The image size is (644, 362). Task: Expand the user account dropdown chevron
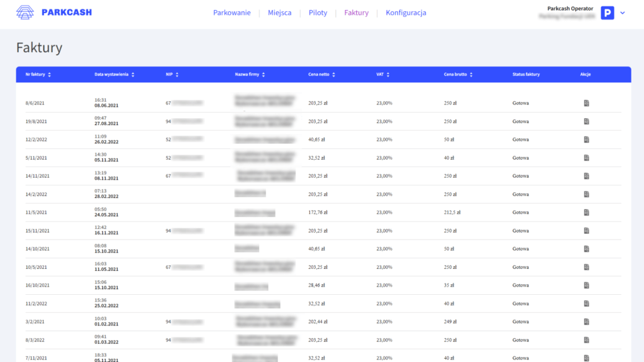pos(623,13)
